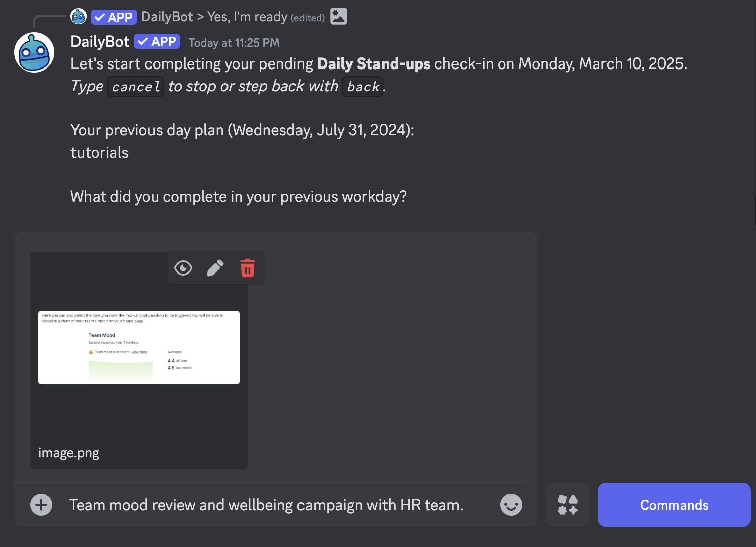The width and height of the screenshot is (756, 547).
Task: Open the apps launcher icon
Action: [x=568, y=505]
